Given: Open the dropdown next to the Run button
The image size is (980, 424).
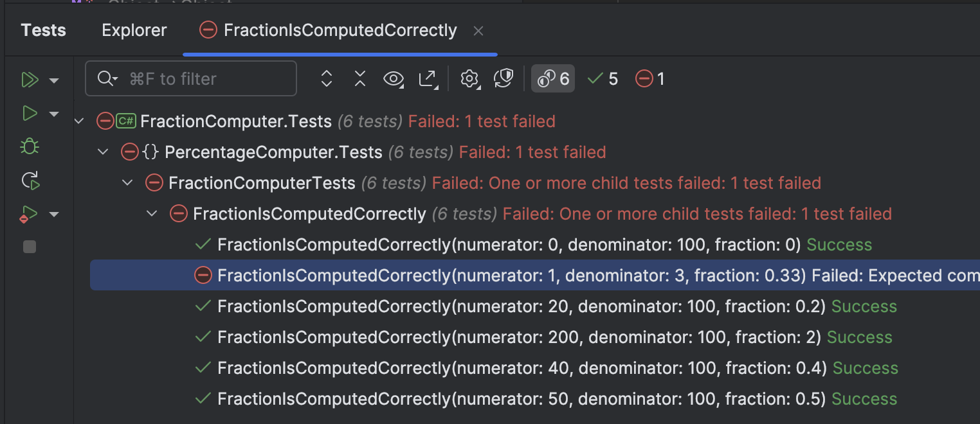Looking at the screenshot, I should tap(54, 114).
